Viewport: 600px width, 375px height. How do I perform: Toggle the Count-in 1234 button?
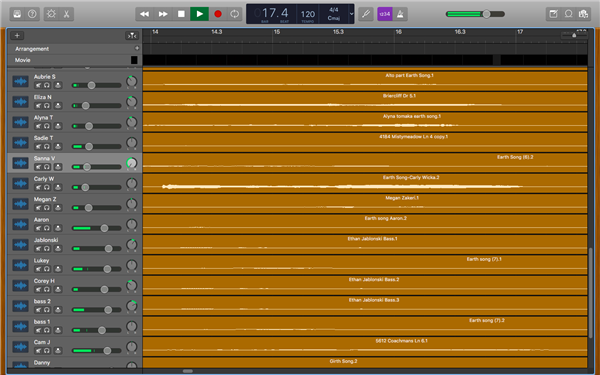coord(385,14)
